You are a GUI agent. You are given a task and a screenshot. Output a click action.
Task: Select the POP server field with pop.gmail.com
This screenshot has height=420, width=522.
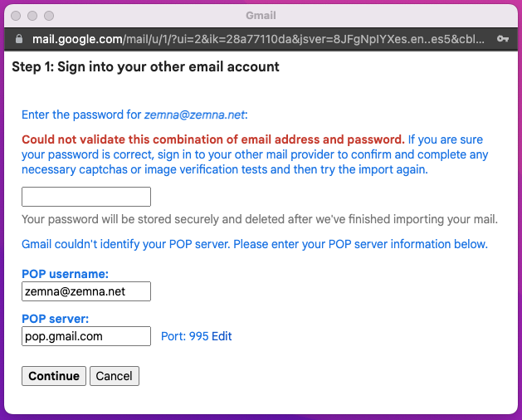click(86, 336)
